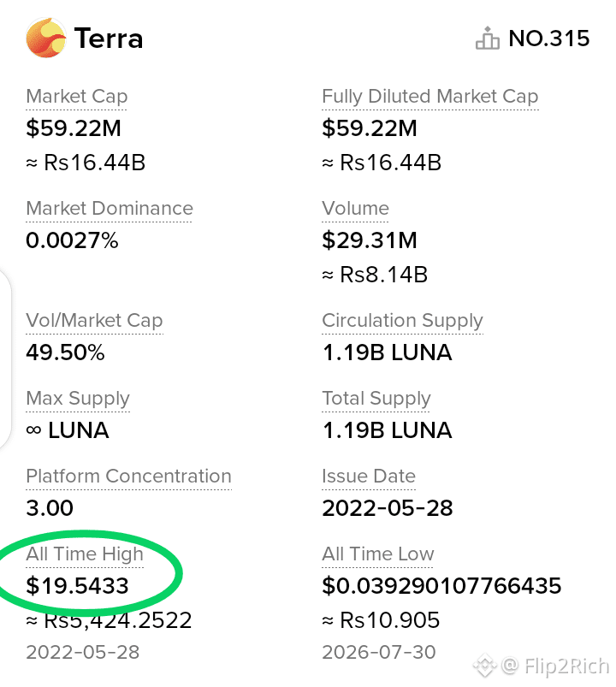Open the Vol/Market Cap definition
This screenshot has height=687, width=616.
click(94, 321)
